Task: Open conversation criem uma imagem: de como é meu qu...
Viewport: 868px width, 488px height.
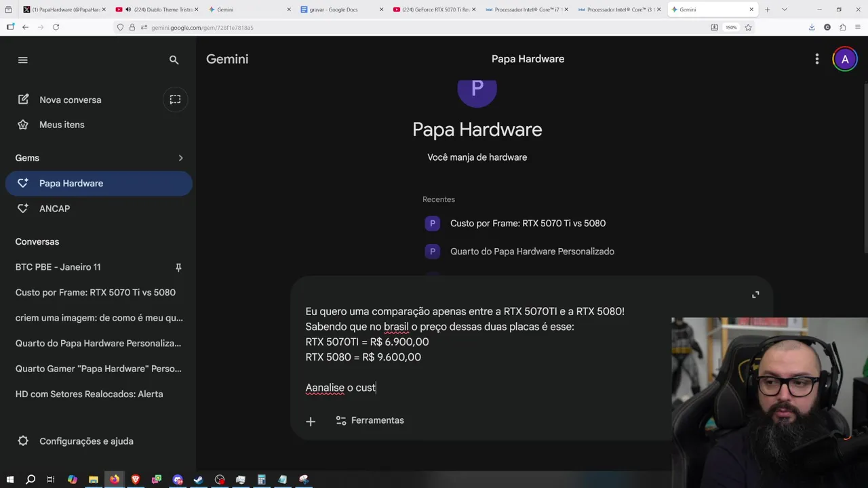Action: [99, 318]
